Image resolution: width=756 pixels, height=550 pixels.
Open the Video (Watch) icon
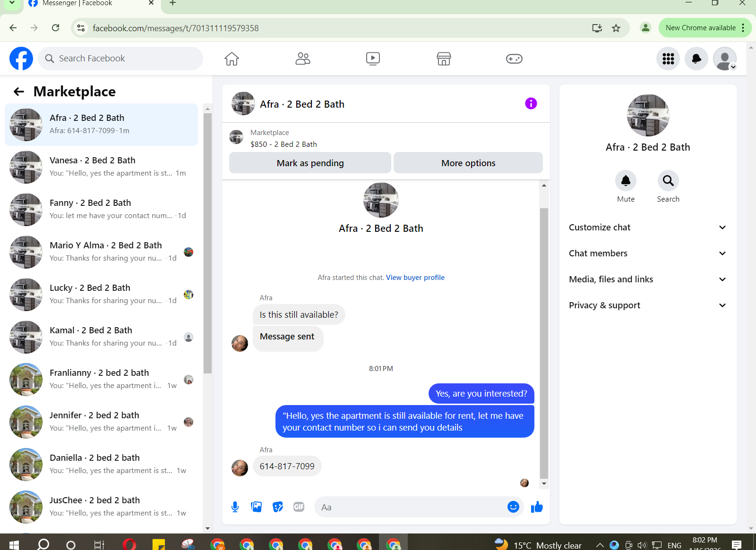tap(373, 59)
